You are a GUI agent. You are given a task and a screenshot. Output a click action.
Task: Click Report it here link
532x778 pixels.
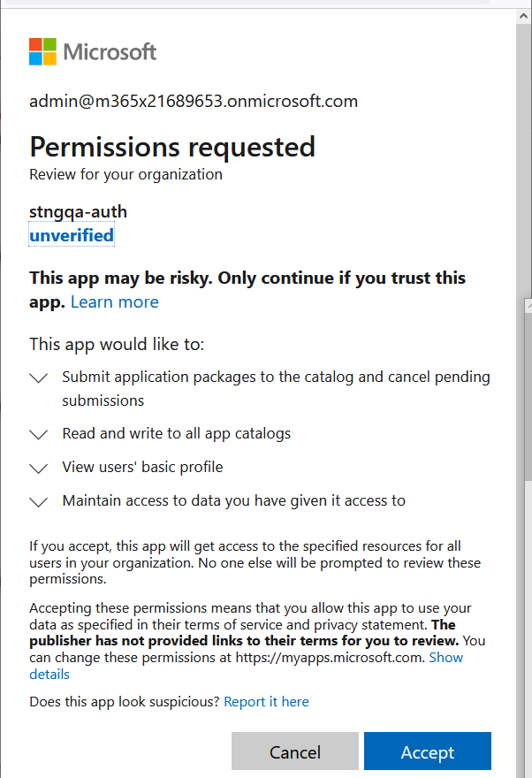point(266,702)
